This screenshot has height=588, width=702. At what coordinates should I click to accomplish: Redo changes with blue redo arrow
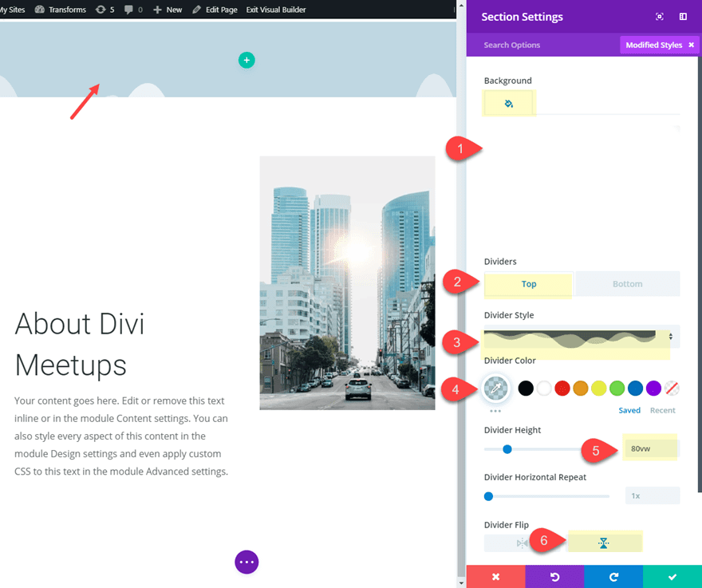613,577
